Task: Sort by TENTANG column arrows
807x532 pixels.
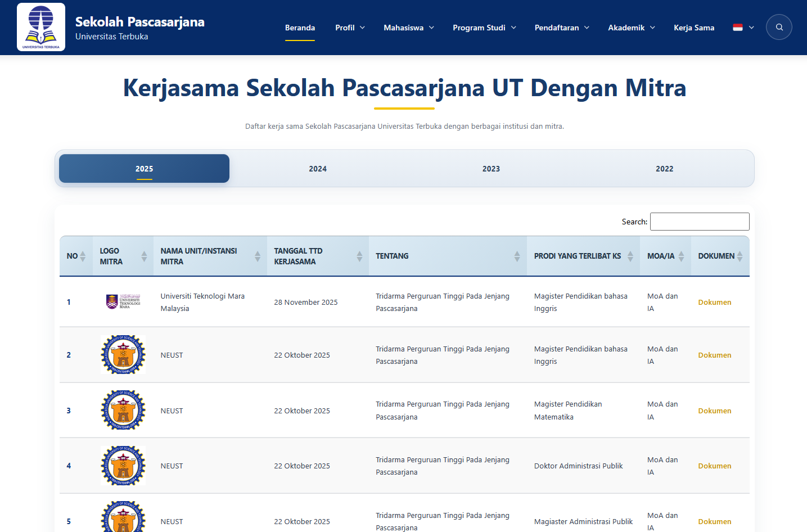Action: 517,256
